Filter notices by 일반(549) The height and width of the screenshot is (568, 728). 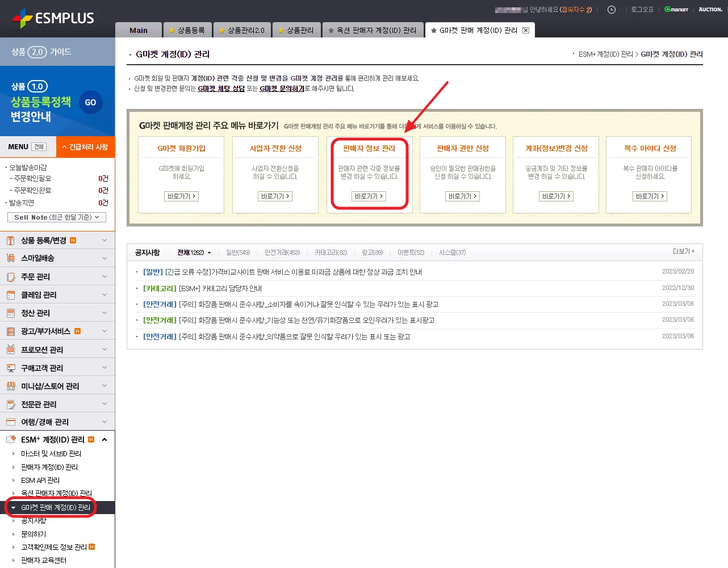238,253
